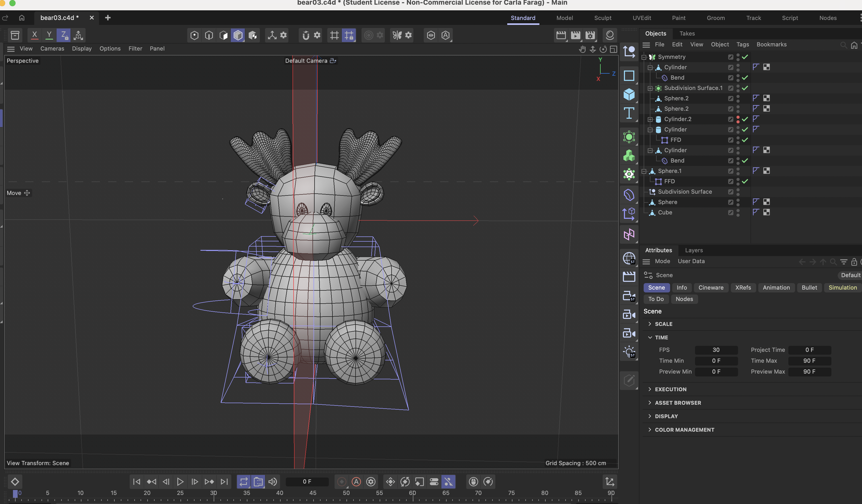This screenshot has height=504, width=862.
Task: Click the Cube primitive icon in side palette
Action: pyautogui.click(x=629, y=94)
